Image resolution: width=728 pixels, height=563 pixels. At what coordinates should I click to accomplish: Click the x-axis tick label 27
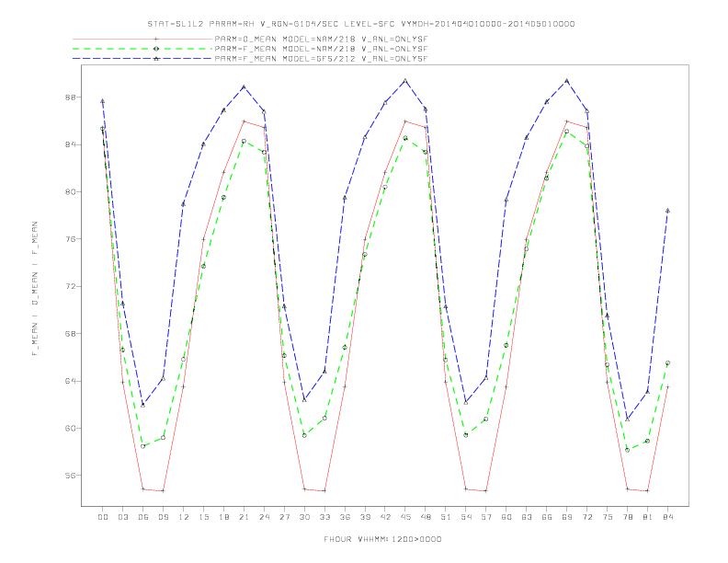pyautogui.click(x=284, y=517)
